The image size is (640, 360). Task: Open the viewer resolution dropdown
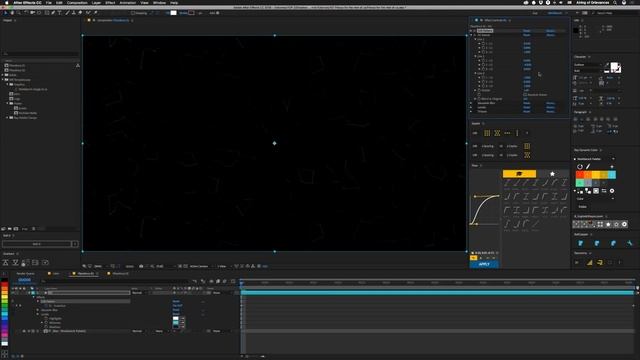click(161, 266)
